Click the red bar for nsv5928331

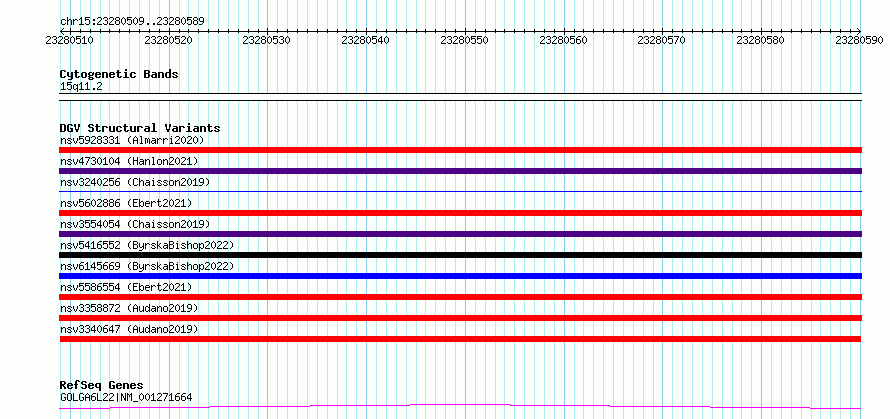(460, 150)
